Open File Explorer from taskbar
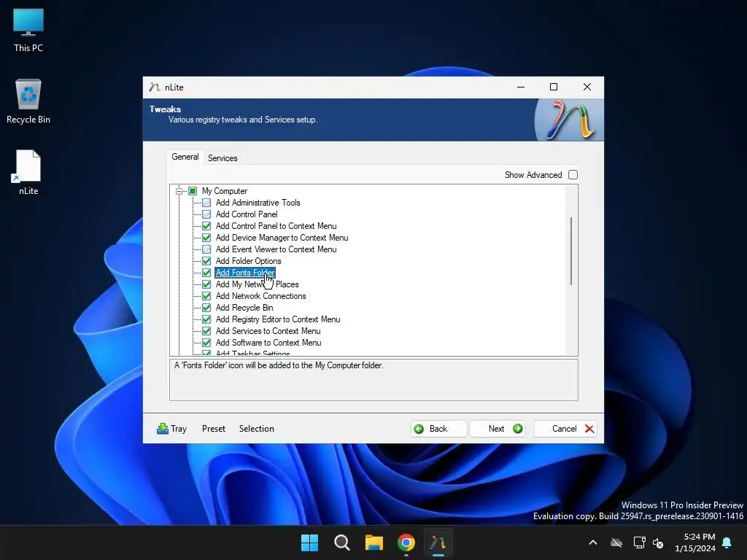The image size is (747, 560). 374,542
